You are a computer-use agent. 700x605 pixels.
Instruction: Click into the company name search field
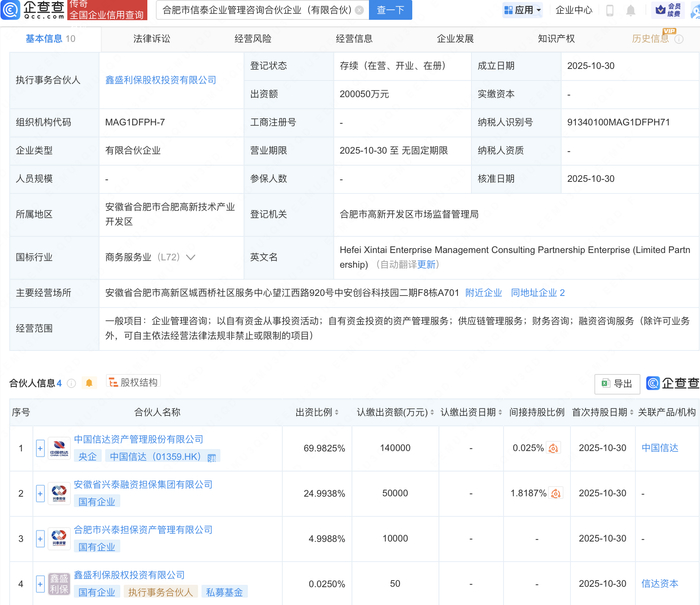255,10
